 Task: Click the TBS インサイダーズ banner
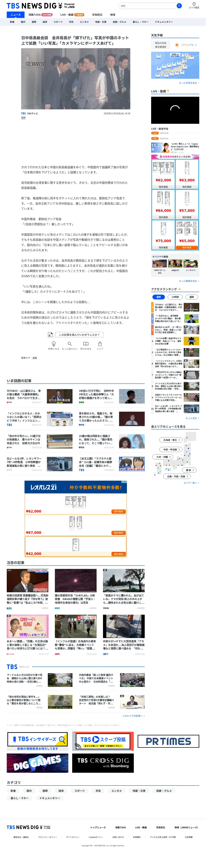point(38,741)
